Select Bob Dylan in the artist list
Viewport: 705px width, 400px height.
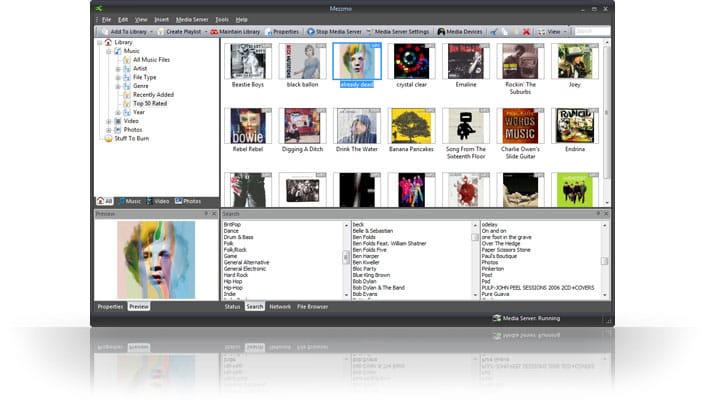click(x=364, y=281)
